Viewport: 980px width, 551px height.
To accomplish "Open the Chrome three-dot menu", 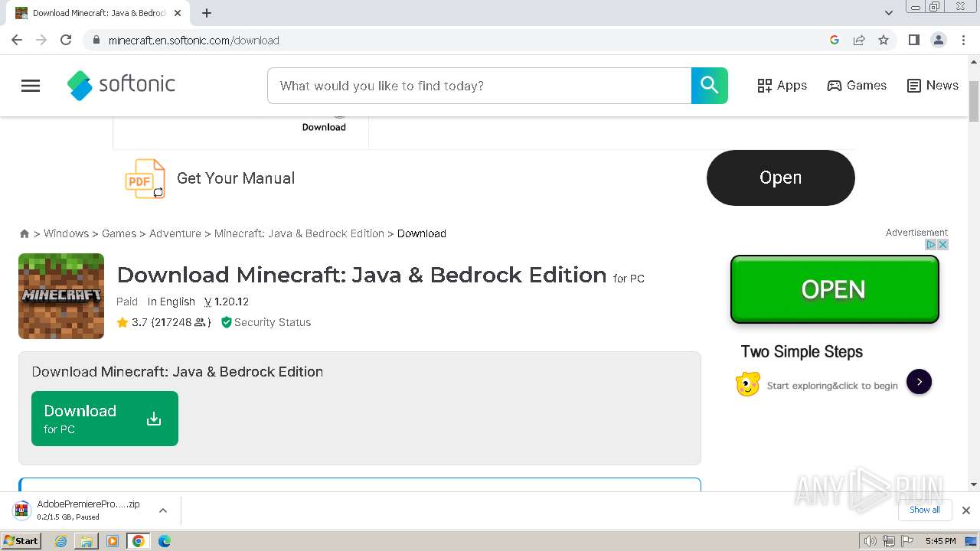I will coord(964,40).
